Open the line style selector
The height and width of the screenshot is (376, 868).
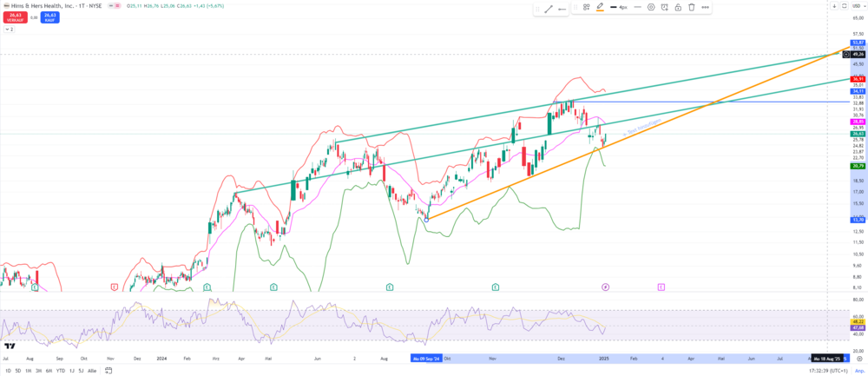point(637,7)
